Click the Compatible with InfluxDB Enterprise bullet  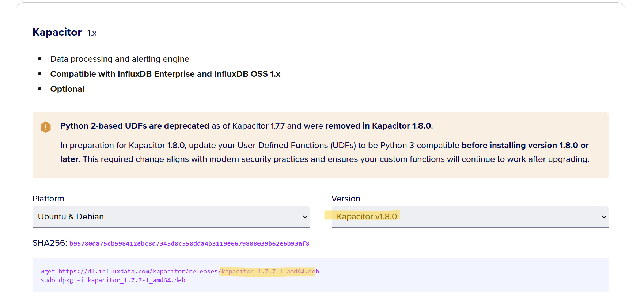165,74
